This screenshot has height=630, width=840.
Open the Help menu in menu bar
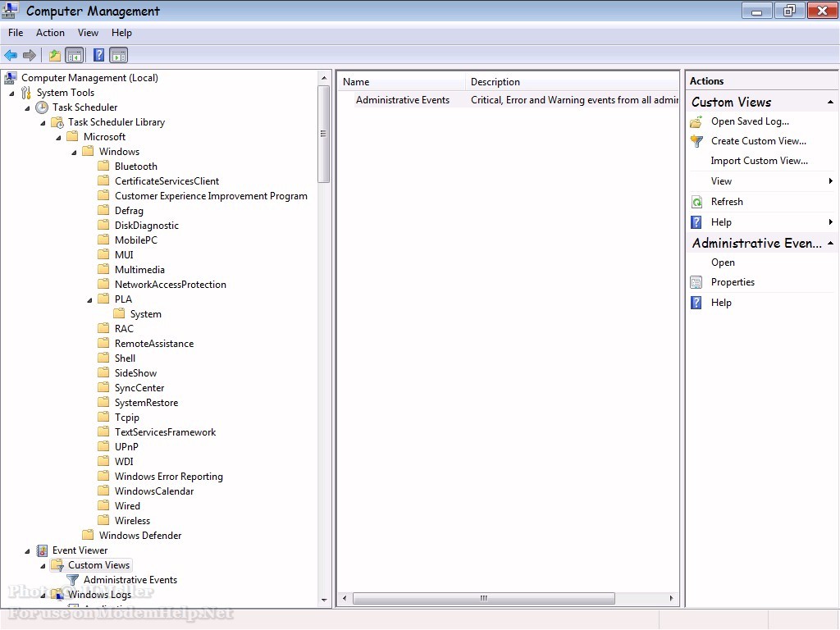[x=121, y=33]
